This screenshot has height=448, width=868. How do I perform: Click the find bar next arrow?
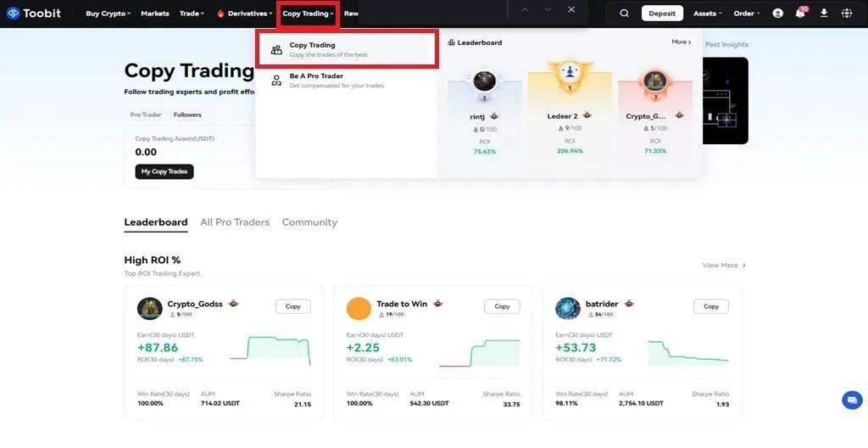tap(548, 10)
